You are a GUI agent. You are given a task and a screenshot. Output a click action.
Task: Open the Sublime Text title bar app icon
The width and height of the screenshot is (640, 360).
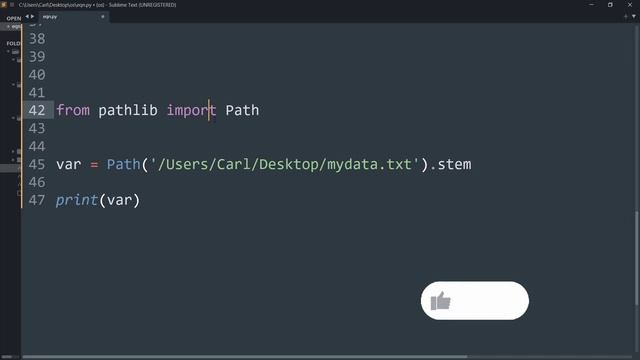click(x=4, y=5)
